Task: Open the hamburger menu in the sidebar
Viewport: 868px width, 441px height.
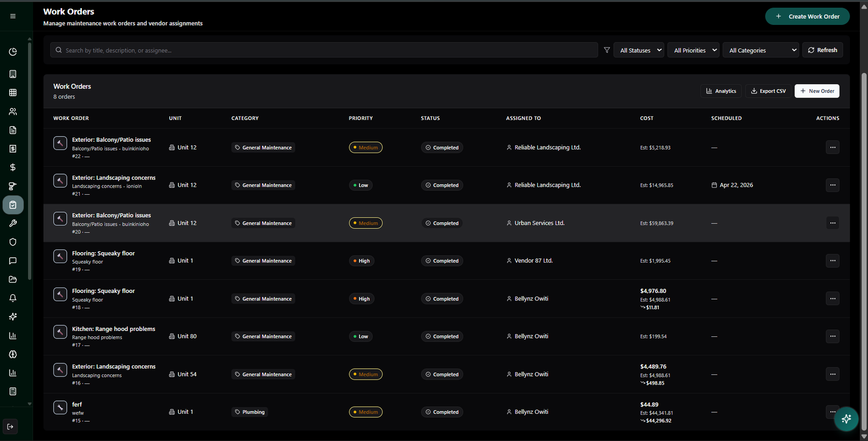Action: click(13, 16)
